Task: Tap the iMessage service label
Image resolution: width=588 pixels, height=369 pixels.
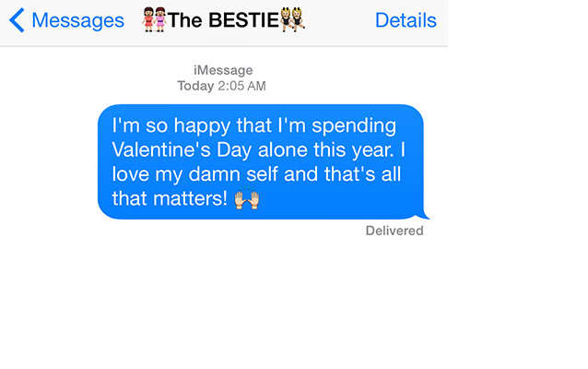Action: click(223, 70)
